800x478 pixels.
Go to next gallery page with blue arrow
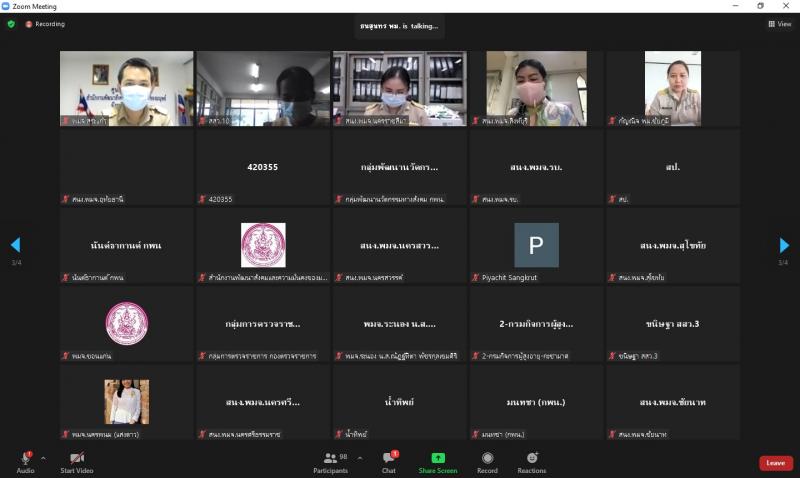click(x=784, y=245)
